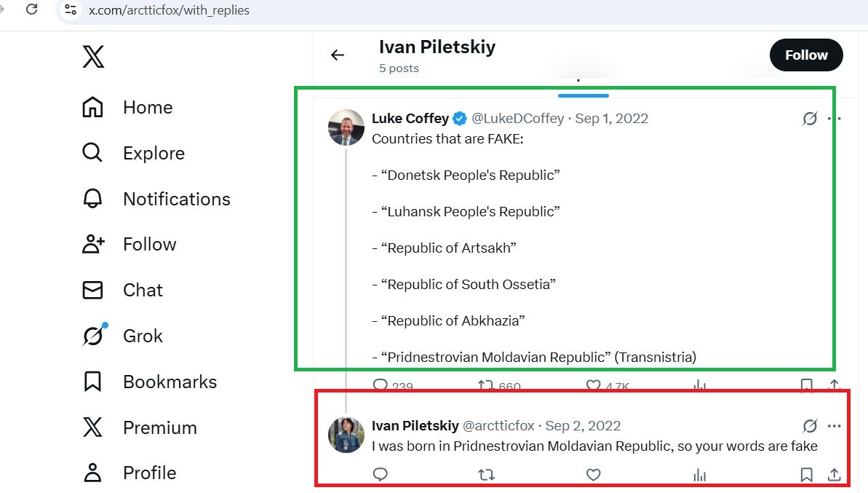This screenshot has width=868, height=493.
Task: Go back with the arrow icon
Action: click(x=338, y=55)
